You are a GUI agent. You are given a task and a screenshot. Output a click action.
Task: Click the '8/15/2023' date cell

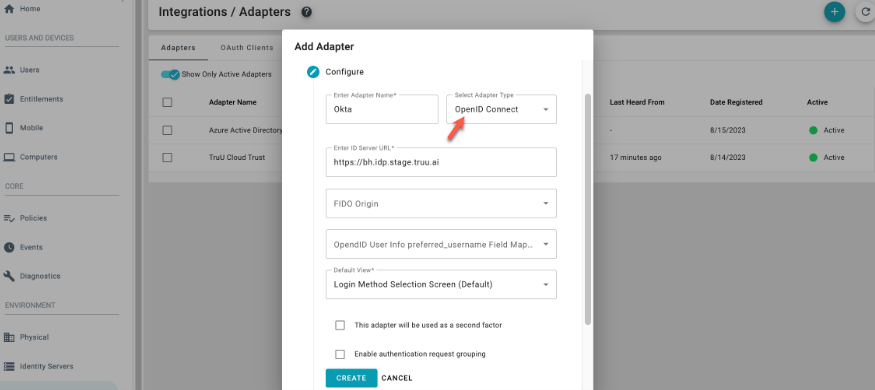(x=728, y=131)
